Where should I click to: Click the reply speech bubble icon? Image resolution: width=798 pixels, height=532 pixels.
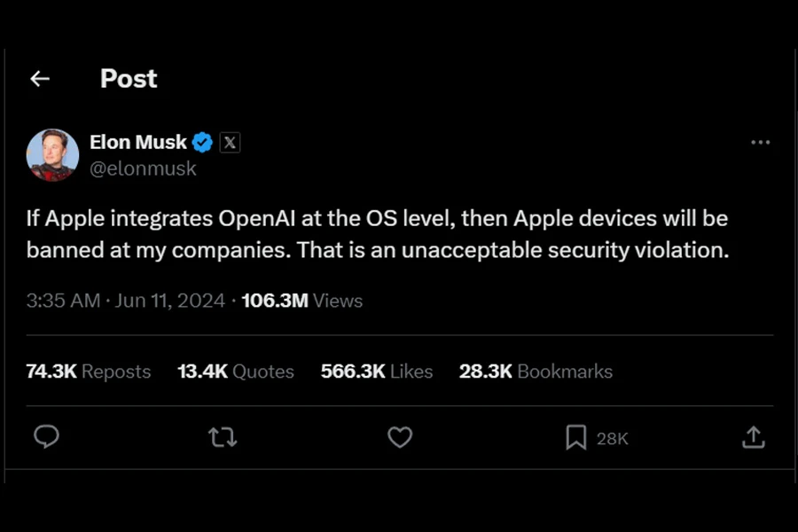pos(46,437)
